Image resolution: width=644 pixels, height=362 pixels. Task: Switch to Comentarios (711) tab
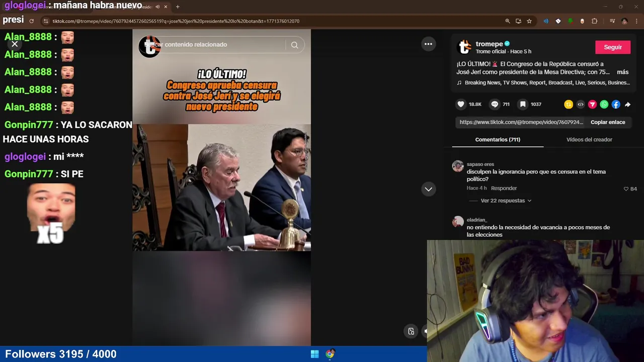pyautogui.click(x=498, y=140)
